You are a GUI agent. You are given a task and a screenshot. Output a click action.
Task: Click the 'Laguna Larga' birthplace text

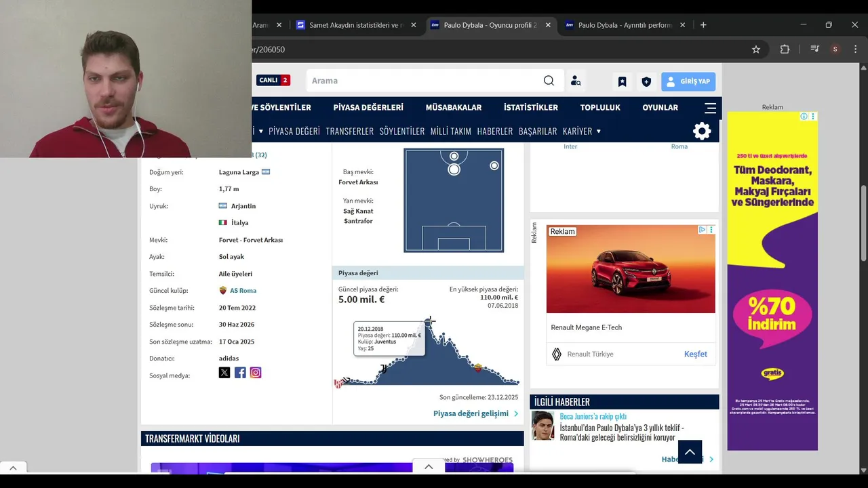(x=239, y=172)
